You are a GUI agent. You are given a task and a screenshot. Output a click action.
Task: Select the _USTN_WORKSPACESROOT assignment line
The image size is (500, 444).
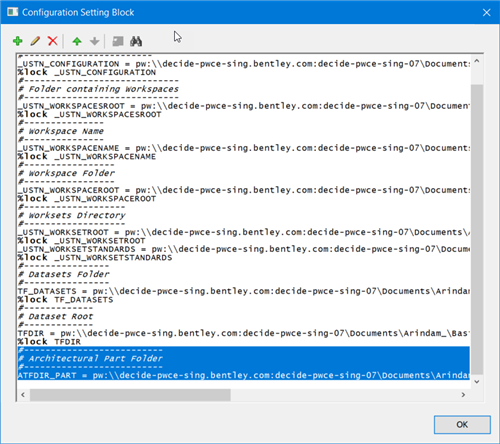pyautogui.click(x=244, y=106)
